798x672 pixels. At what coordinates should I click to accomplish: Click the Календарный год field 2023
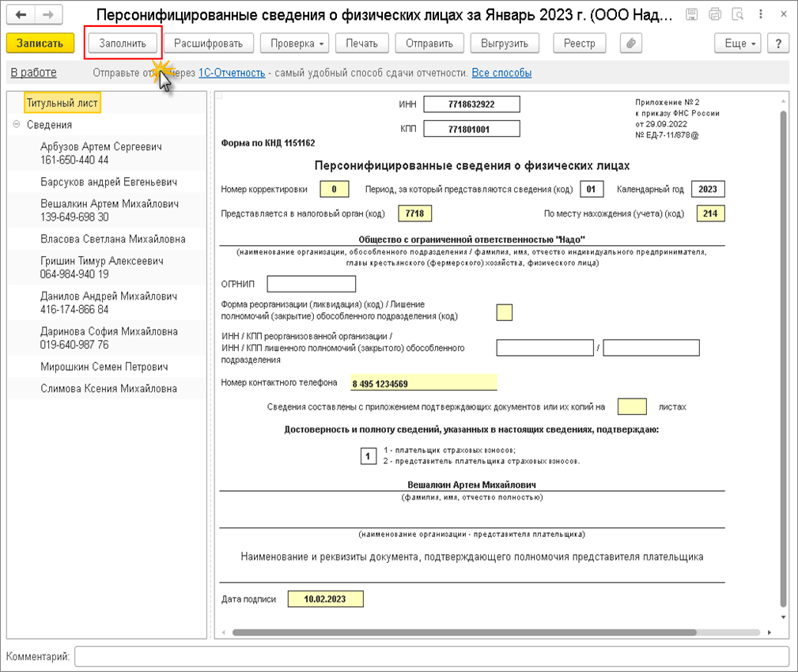pyautogui.click(x=708, y=189)
